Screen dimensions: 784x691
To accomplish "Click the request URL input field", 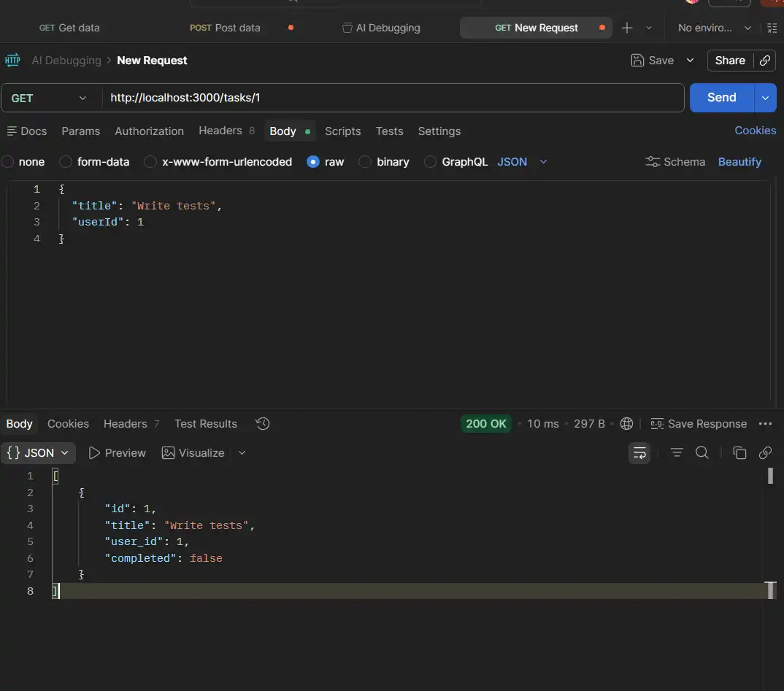I will pos(393,98).
